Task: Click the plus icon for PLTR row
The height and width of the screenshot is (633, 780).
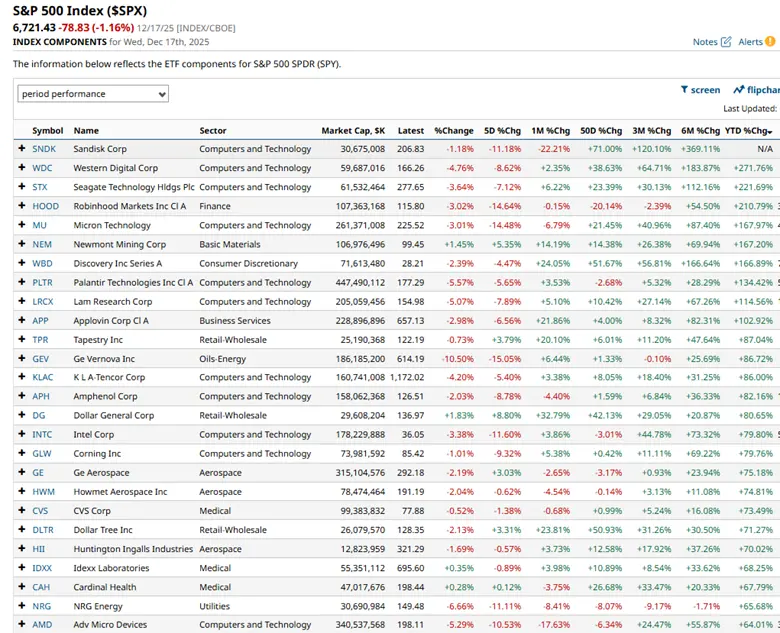Action: coord(21,283)
